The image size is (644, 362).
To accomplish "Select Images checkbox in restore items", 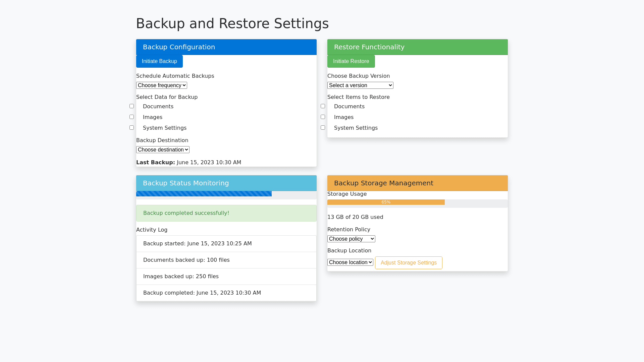I will point(323,117).
